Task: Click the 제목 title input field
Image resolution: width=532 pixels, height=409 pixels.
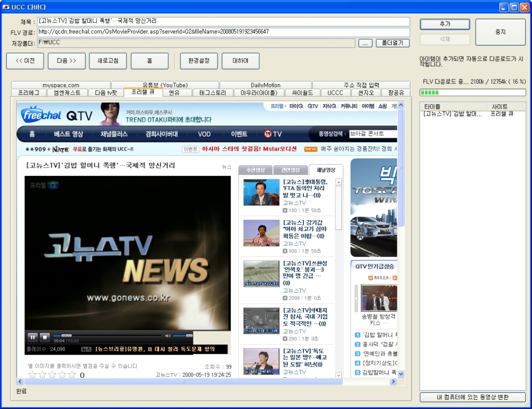Action: tap(223, 21)
